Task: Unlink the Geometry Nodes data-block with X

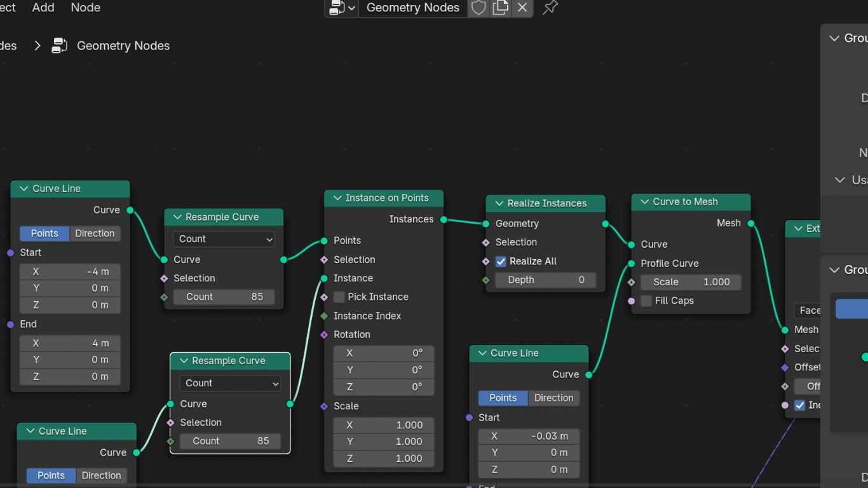Action: [x=522, y=8]
